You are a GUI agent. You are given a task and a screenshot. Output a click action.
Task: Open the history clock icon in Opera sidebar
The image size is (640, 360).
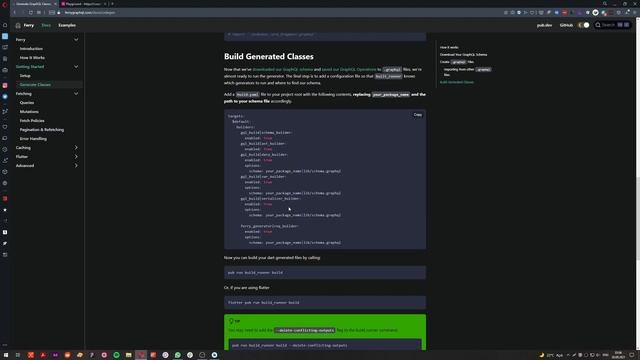[5, 149]
